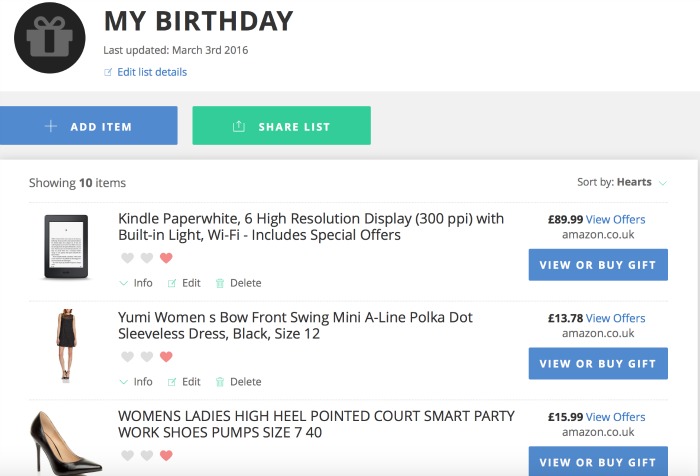Click the trash icon for the Kindle Paperwhite
This screenshot has height=476, width=700.
point(220,283)
